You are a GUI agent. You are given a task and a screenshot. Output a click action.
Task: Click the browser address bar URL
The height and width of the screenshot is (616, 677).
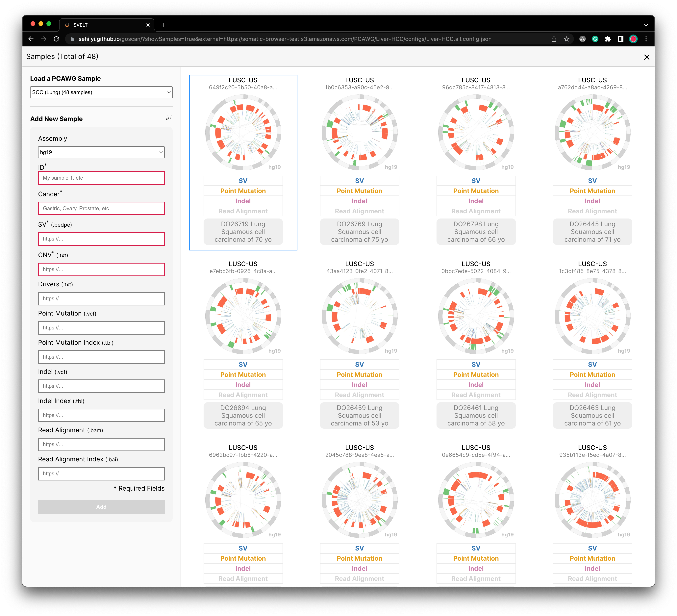click(285, 39)
